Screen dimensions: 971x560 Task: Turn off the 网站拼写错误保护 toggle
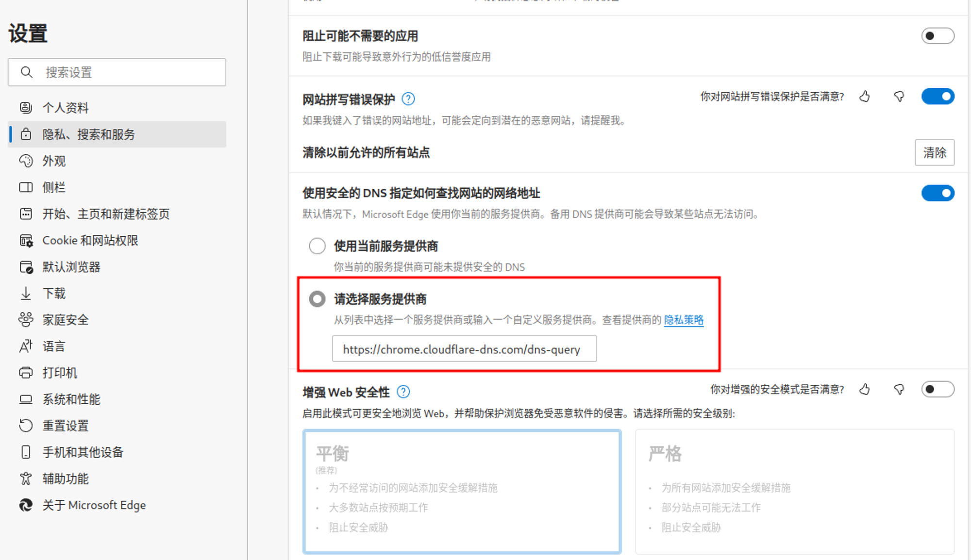tap(937, 97)
